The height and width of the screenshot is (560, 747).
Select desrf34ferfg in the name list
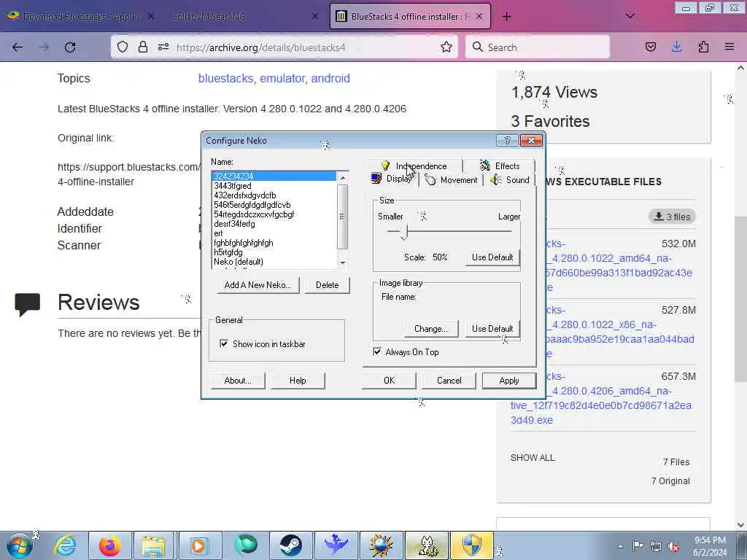pyautogui.click(x=274, y=224)
